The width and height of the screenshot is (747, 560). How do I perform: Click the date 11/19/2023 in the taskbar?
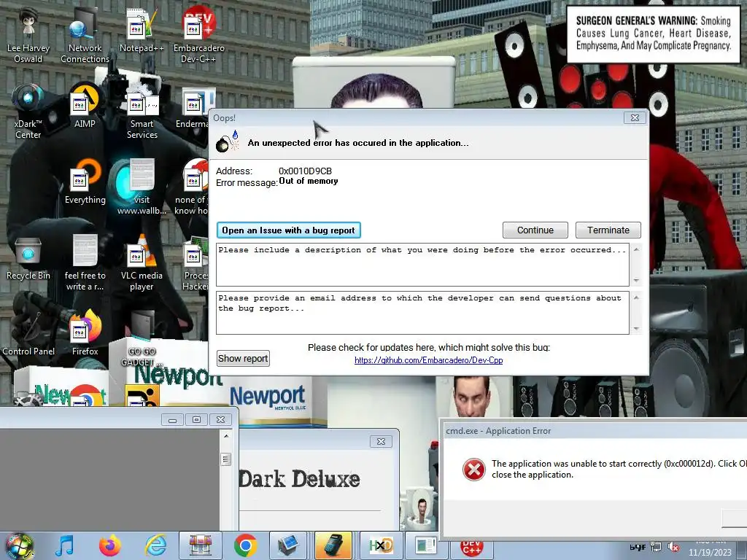coord(709,553)
